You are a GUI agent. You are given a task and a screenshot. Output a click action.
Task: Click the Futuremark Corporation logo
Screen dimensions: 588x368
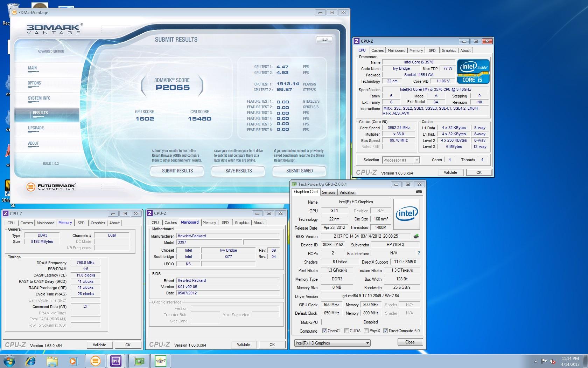51,187
